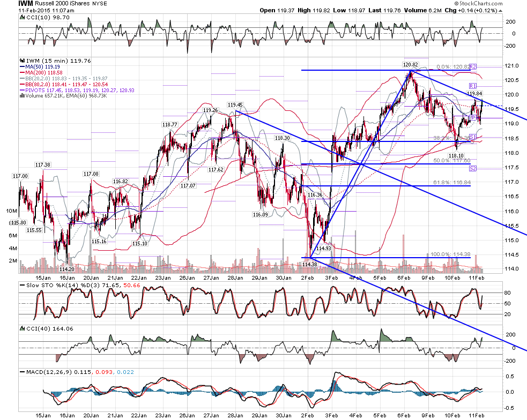Viewport: 527px width, 420px height.
Task: Click the R1 pivot marker box
Action: pyautogui.click(x=473, y=86)
